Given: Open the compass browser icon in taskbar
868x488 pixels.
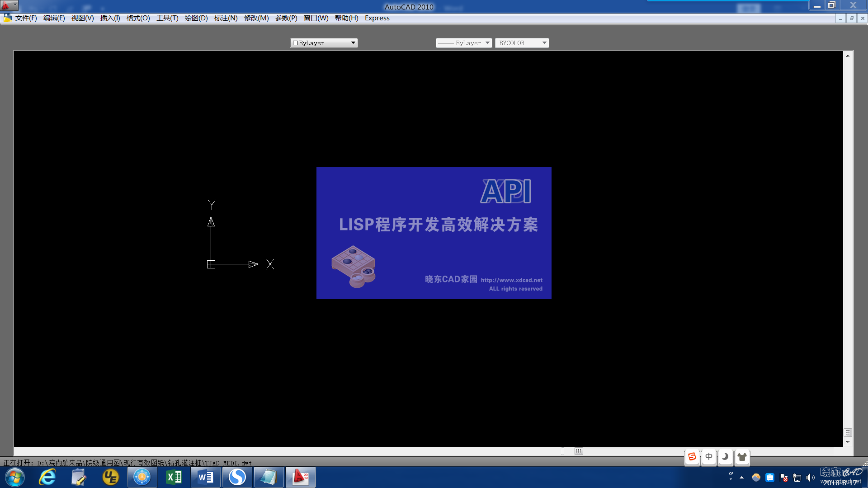Looking at the screenshot, I should pyautogui.click(x=142, y=477).
